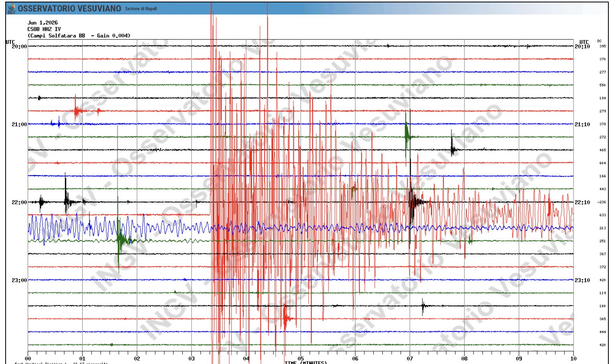Viewport: 614px width, 364px height.
Task: Click DC value 119
Action: click(x=603, y=293)
